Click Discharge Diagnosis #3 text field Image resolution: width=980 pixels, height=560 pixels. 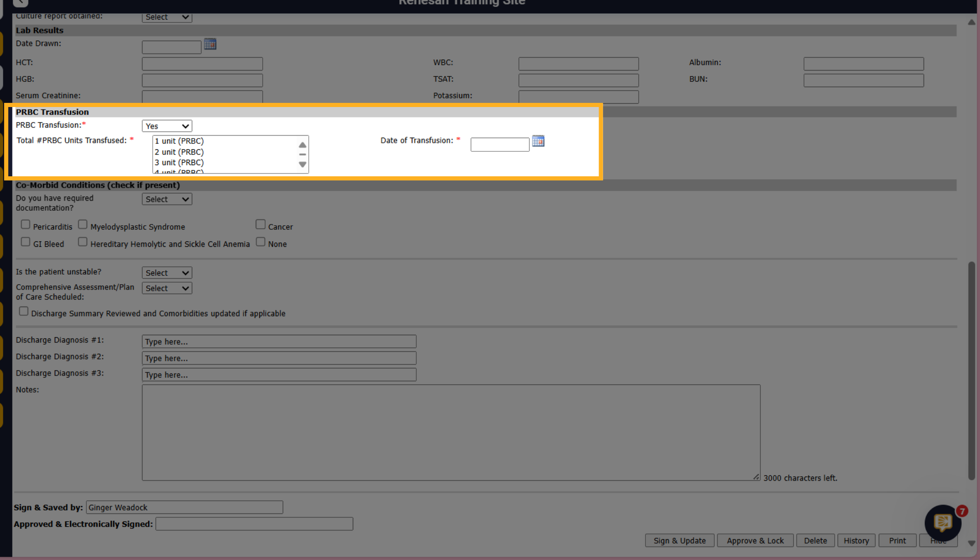point(279,375)
